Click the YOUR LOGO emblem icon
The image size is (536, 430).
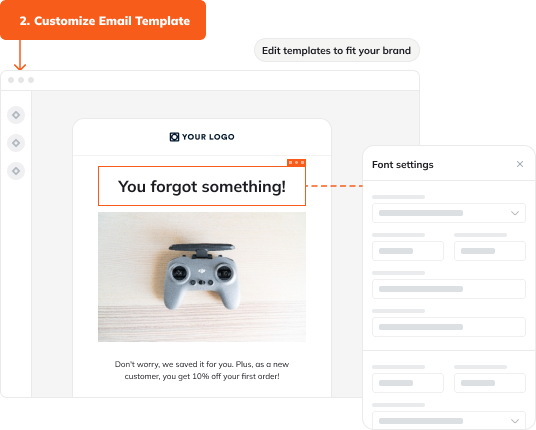pyautogui.click(x=174, y=137)
